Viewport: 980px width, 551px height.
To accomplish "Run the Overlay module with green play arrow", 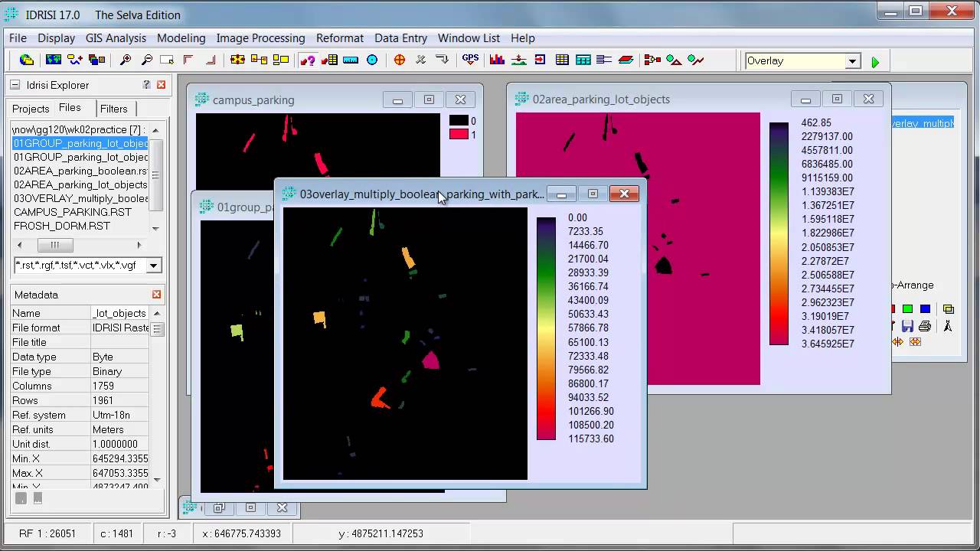I will point(875,62).
